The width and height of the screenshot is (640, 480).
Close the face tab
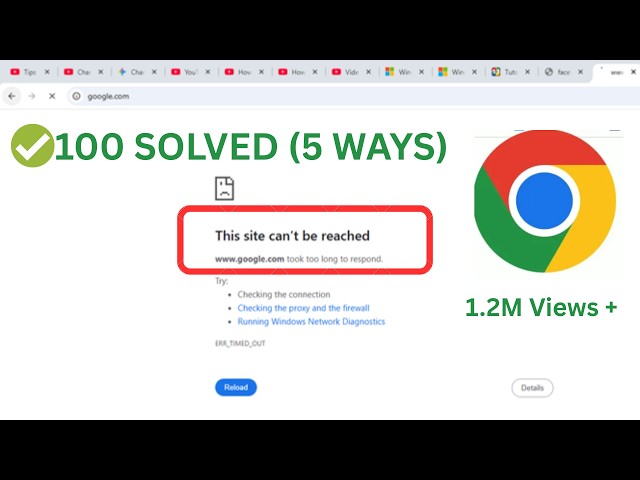pos(580,72)
